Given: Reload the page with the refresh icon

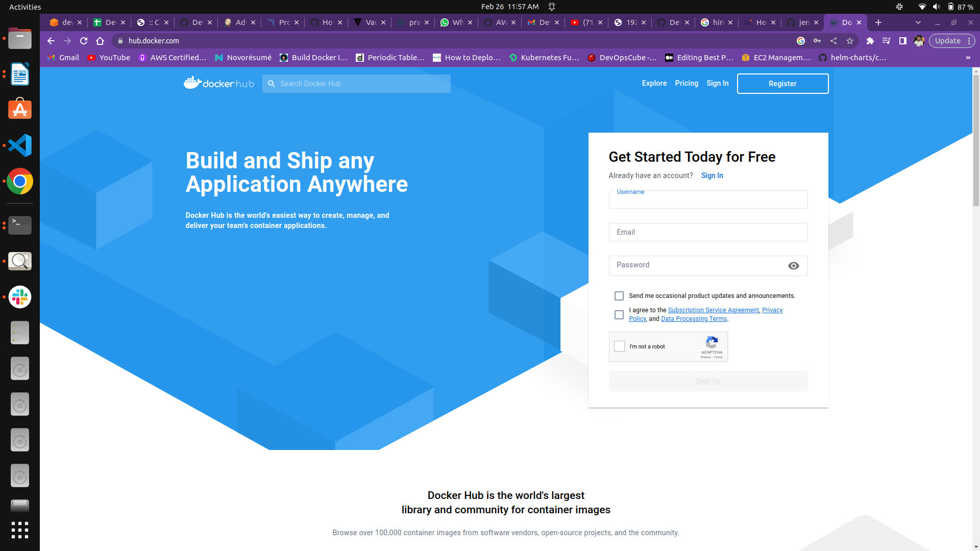Looking at the screenshot, I should 84,41.
